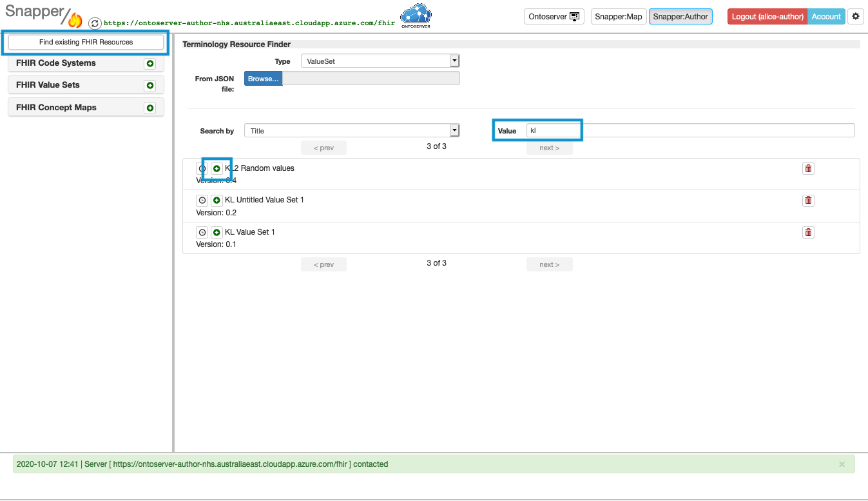868x501 pixels.
Task: Select KL Value Set 1 title
Action: [250, 232]
